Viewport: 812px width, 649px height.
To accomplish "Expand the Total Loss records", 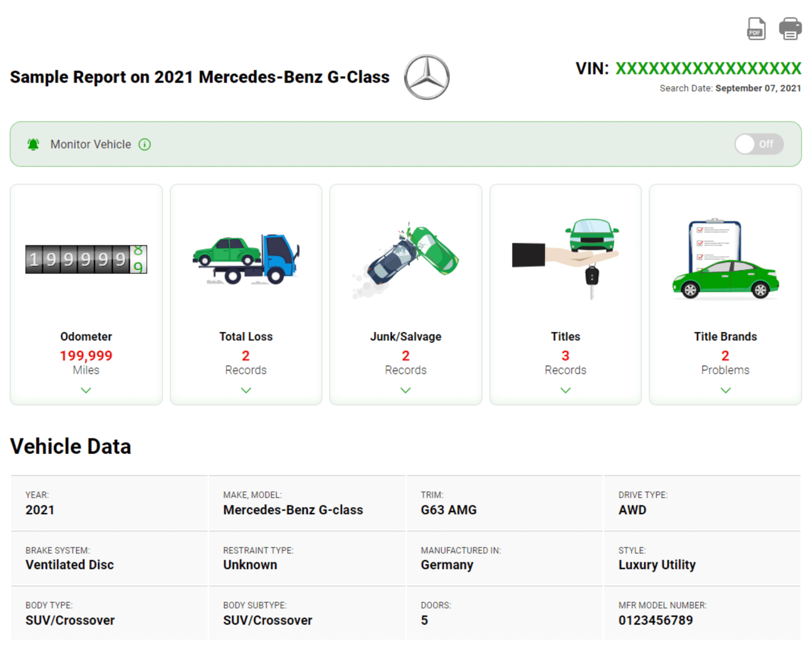I will click(246, 390).
